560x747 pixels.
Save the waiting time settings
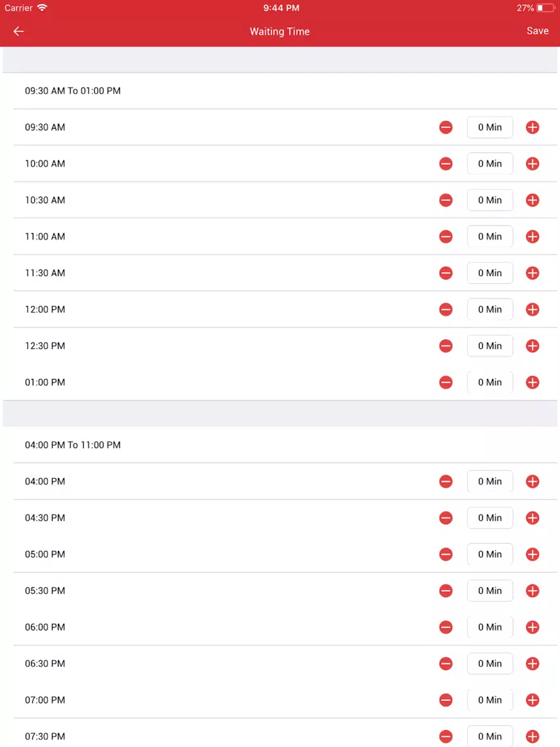(x=537, y=31)
